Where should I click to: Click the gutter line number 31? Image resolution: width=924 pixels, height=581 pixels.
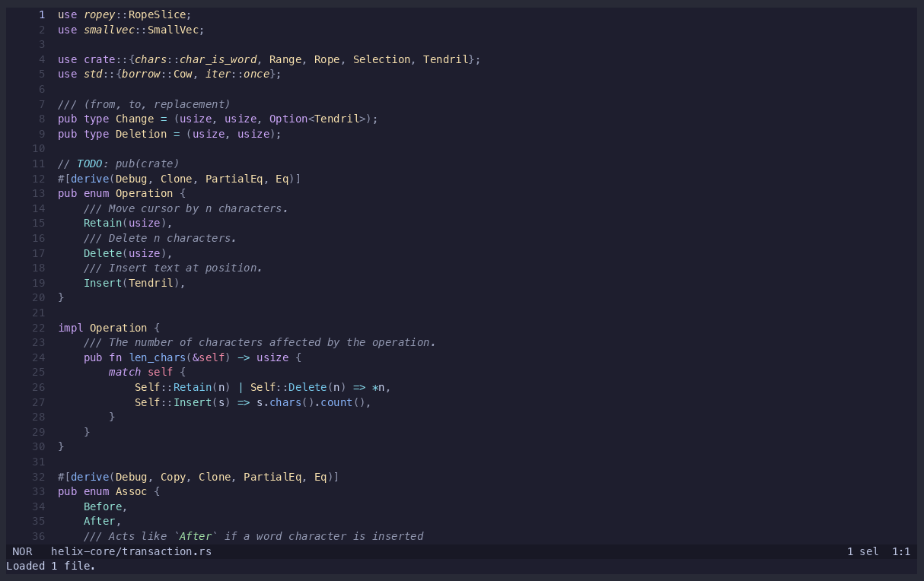(39, 462)
